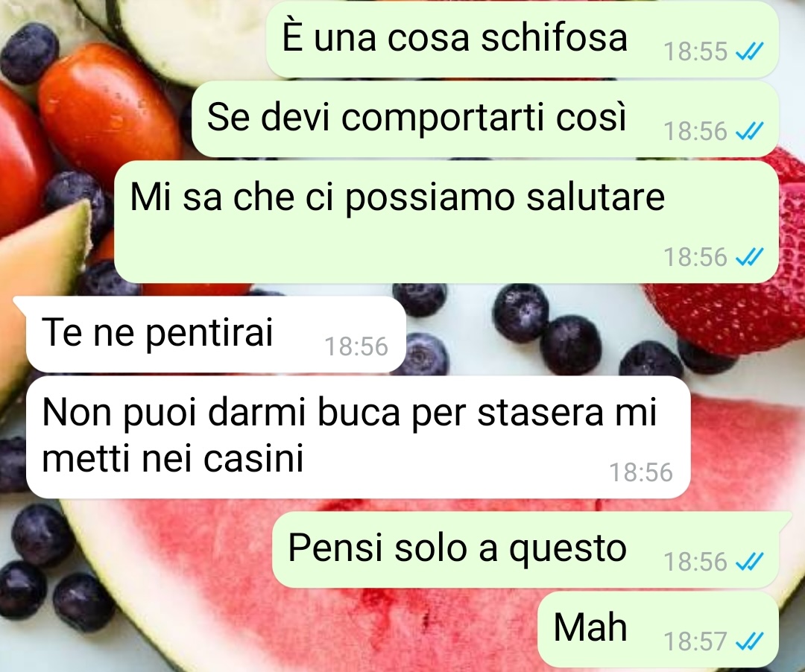Select the 'Se devi comportarti così' message bubble
Viewport: 805px width, 672px height.
point(485,119)
